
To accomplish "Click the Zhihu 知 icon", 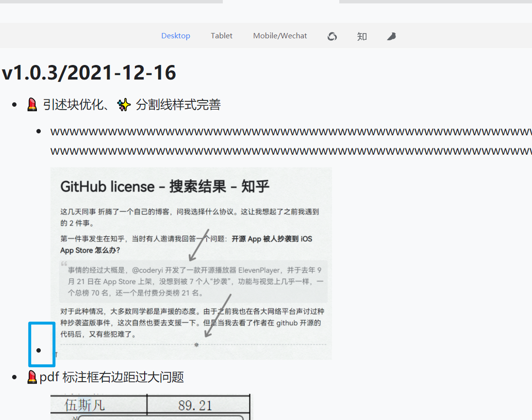I will [362, 36].
